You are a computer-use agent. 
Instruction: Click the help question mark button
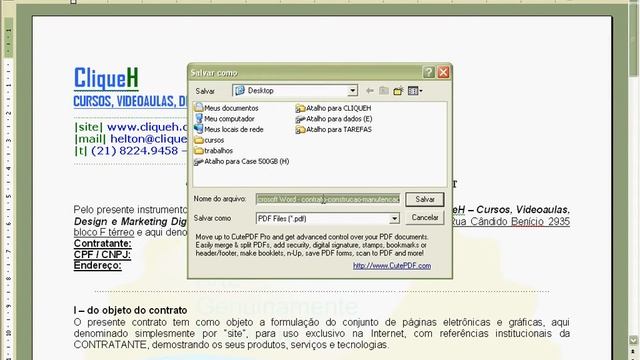[x=429, y=72]
